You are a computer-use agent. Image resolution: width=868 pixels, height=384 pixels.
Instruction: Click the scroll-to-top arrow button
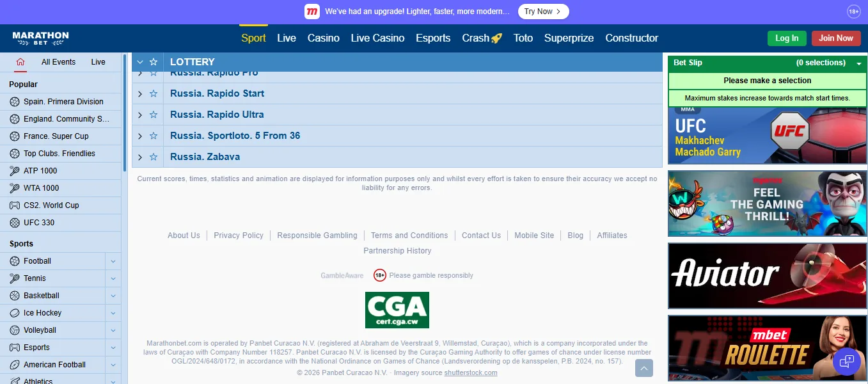[644, 368]
